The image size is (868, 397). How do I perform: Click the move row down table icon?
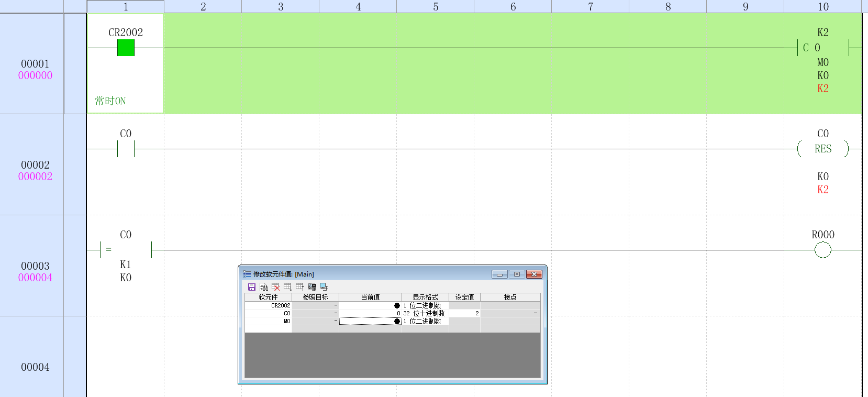(287, 287)
